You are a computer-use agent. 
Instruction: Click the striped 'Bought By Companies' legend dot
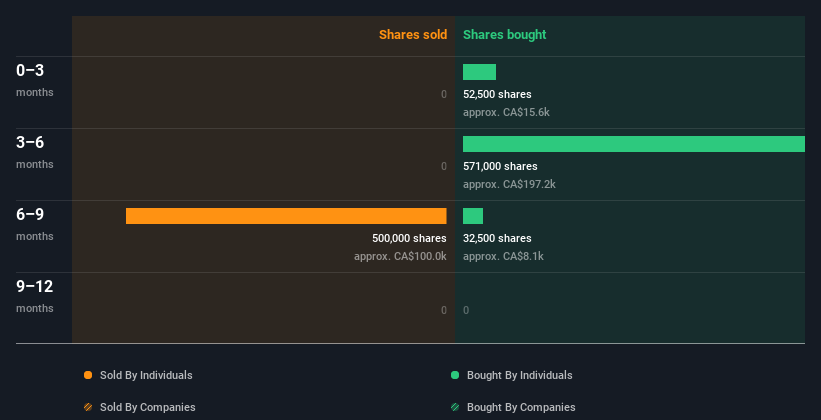(455, 407)
